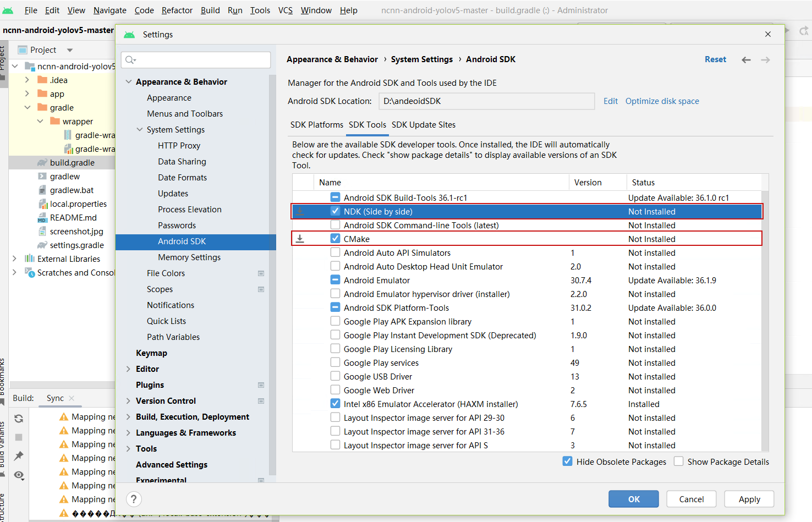Click the Project view folder icon

coord(23,50)
